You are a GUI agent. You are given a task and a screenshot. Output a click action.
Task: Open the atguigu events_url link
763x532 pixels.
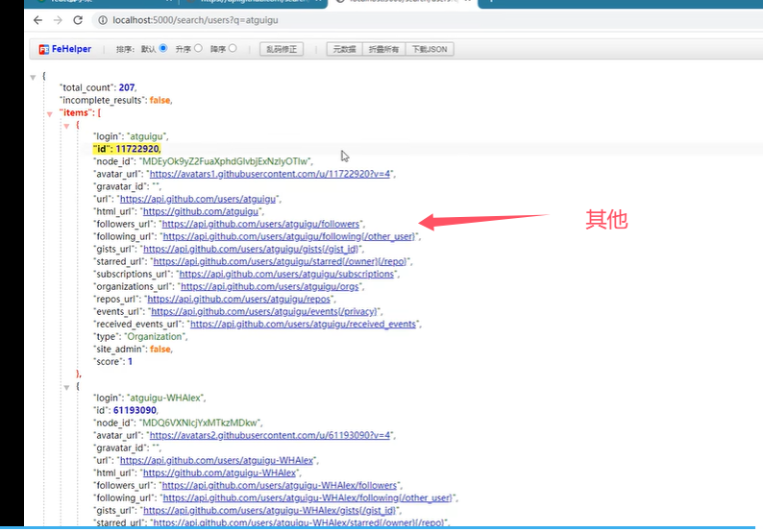(x=264, y=311)
